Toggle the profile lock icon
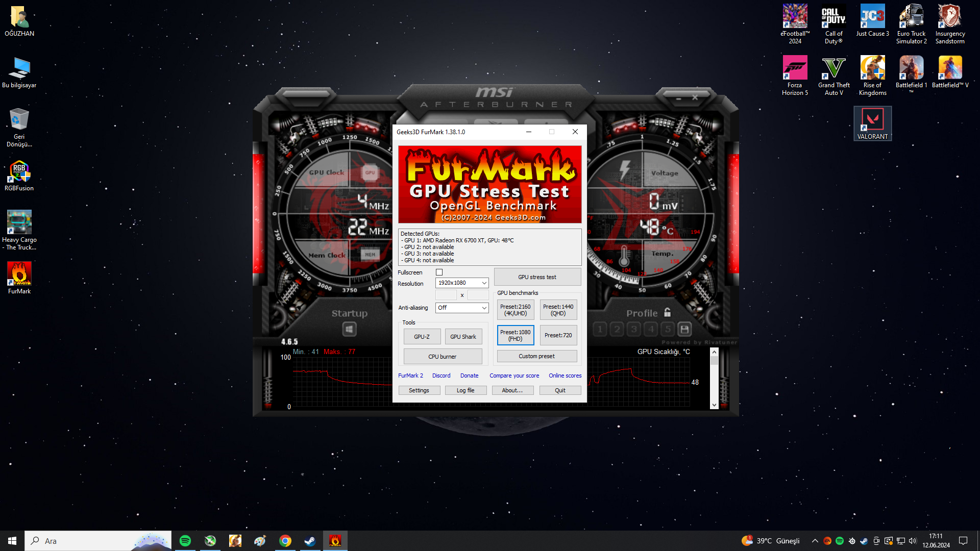 click(667, 312)
